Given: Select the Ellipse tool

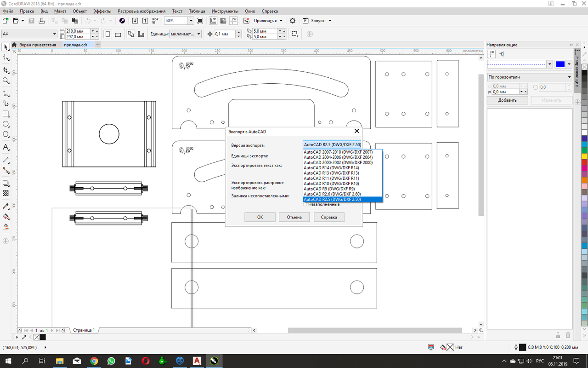Looking at the screenshot, I should click(x=6, y=124).
